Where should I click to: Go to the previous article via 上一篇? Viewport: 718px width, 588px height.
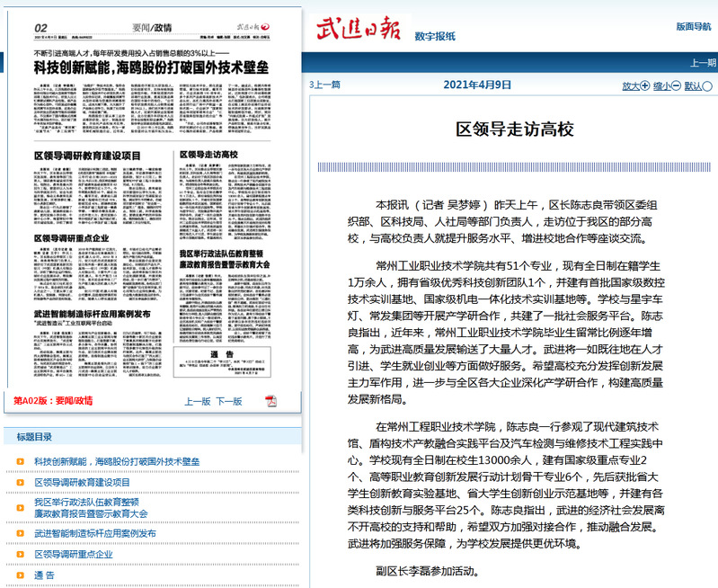(325, 85)
